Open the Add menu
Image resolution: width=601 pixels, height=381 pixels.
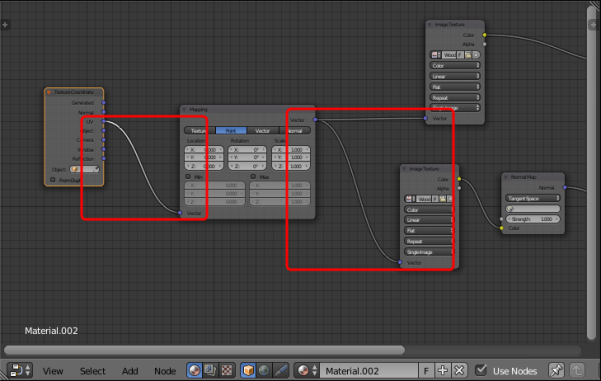[x=130, y=371]
